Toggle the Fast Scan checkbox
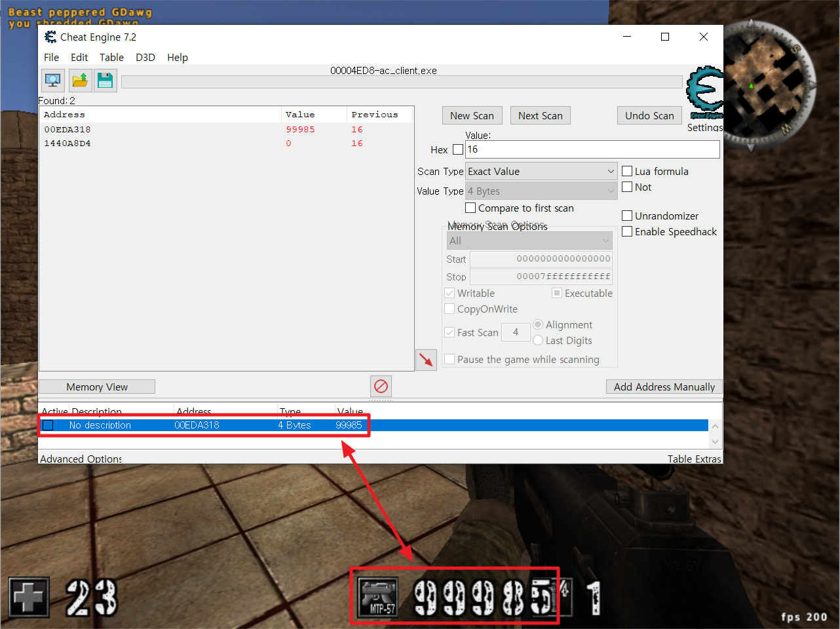 tap(449, 332)
